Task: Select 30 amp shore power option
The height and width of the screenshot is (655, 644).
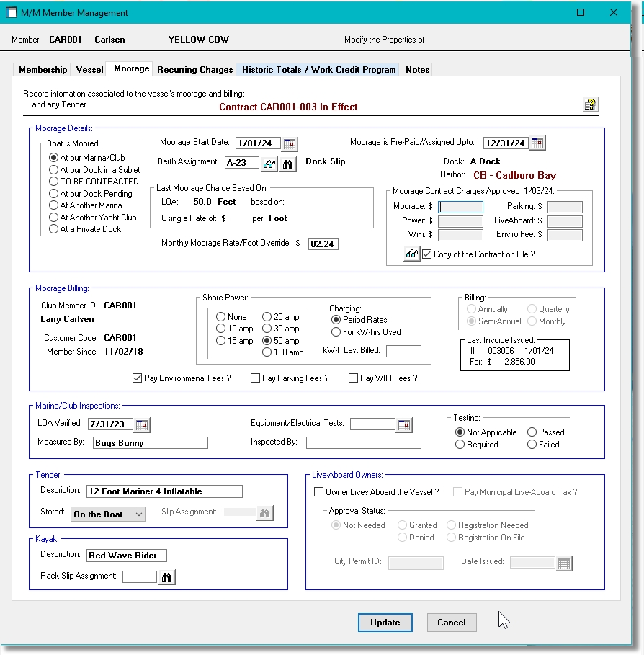Action: (267, 329)
